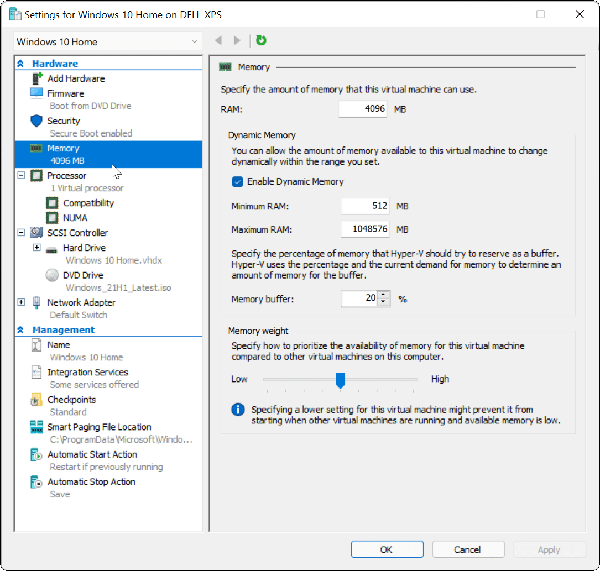Click the Processor chip icon

(36, 176)
